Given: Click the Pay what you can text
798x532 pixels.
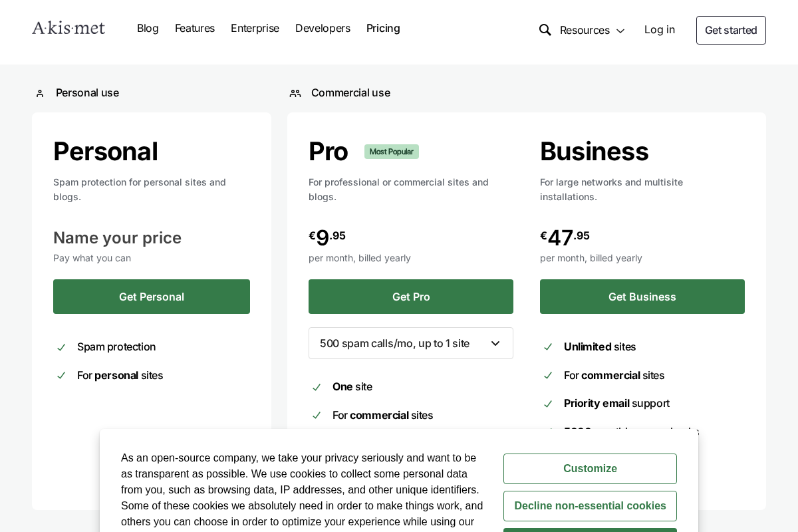Looking at the screenshot, I should [92, 258].
